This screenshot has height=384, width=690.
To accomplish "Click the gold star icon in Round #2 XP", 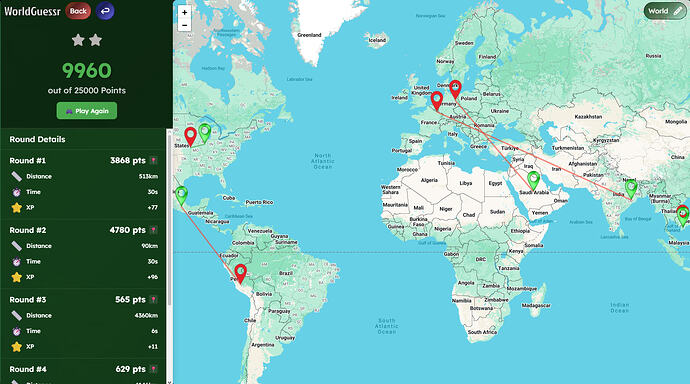I will coord(17,277).
